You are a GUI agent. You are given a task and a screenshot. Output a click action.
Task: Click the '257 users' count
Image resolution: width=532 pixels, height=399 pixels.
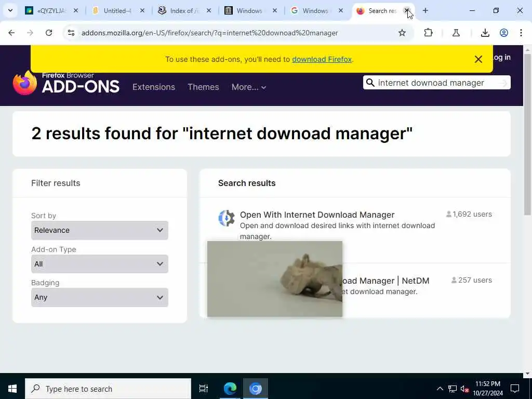pos(472,280)
